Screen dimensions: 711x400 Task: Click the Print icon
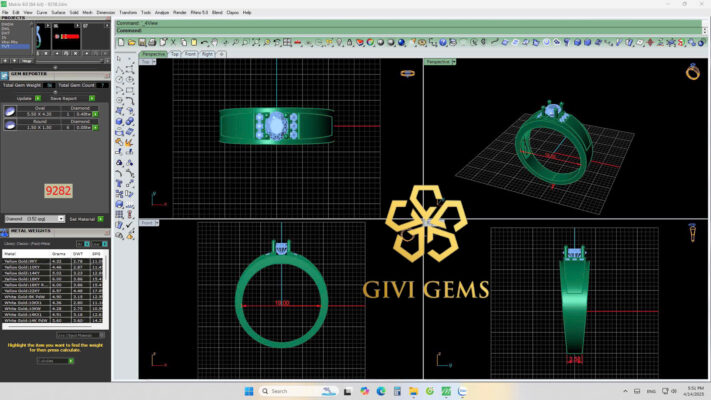pyautogui.click(x=152, y=42)
